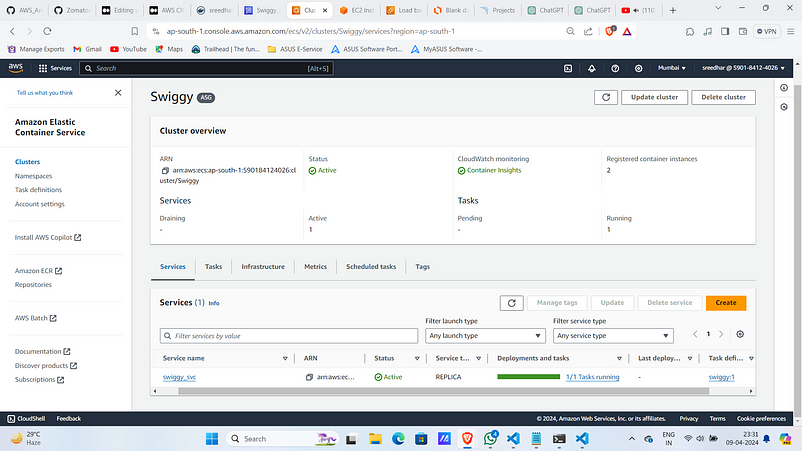Open Microsoft Edge from taskbar
The width and height of the screenshot is (802, 451).
(x=398, y=439)
